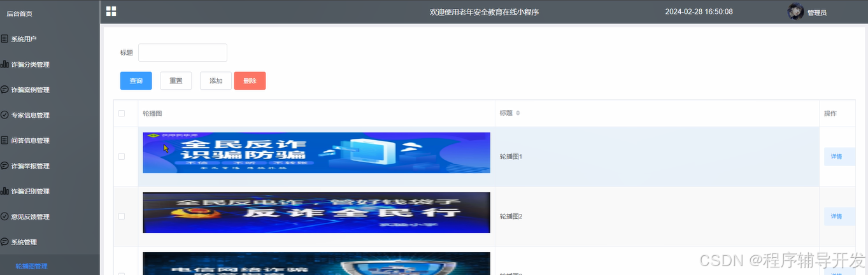The image size is (868, 275).
Task: Click the 操作 column header
Action: (x=830, y=113)
